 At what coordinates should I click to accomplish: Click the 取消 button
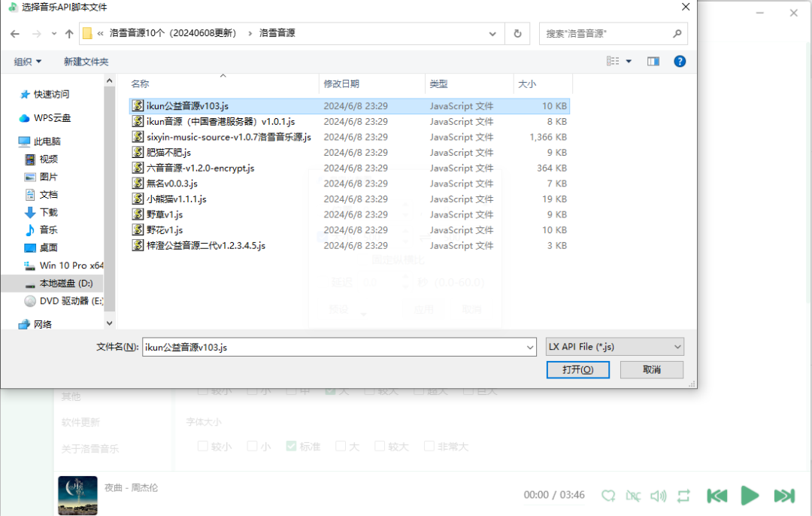click(x=651, y=369)
